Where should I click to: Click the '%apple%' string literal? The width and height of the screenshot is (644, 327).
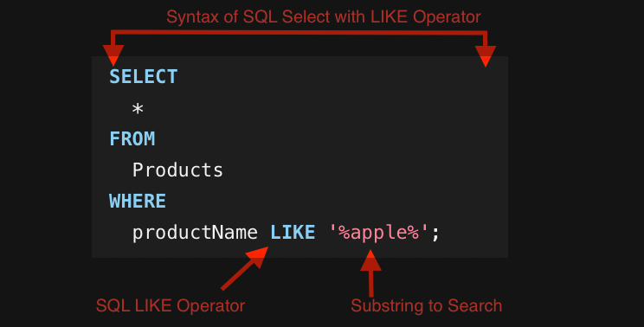[378, 233]
